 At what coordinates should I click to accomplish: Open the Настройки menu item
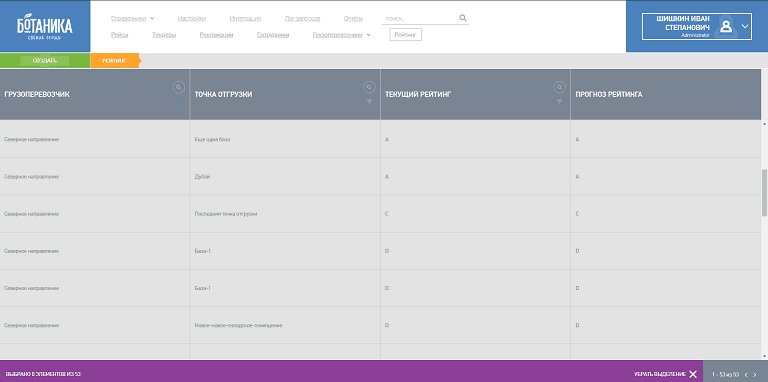pos(192,19)
